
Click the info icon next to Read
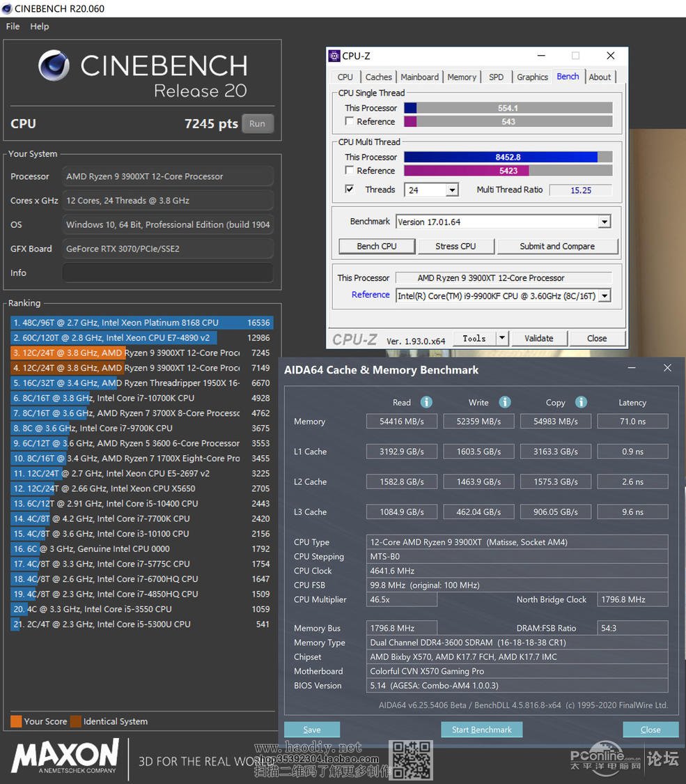click(426, 402)
